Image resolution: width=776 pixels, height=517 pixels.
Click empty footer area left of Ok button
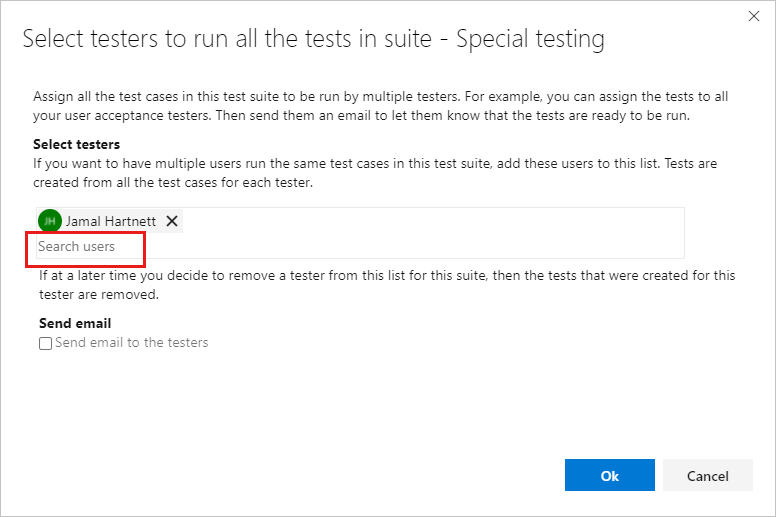300,476
